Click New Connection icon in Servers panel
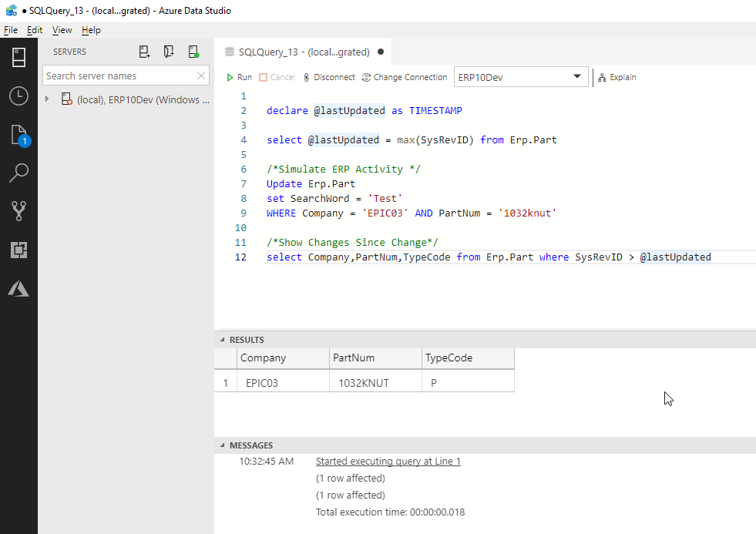This screenshot has height=534, width=756. coord(144,52)
